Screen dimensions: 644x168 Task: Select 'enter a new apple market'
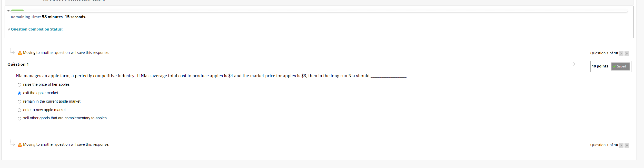(19, 110)
